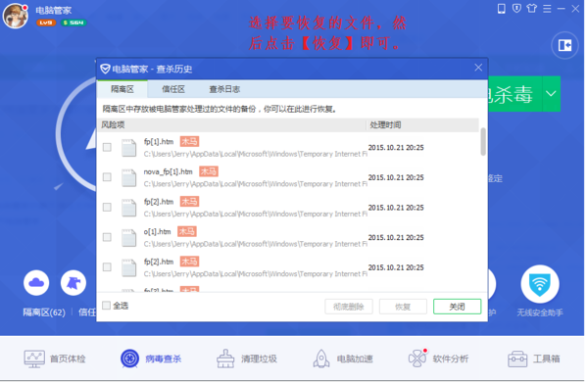This screenshot has height=383, width=588.
Task: Click the 恢复 restore button
Action: 403,307
